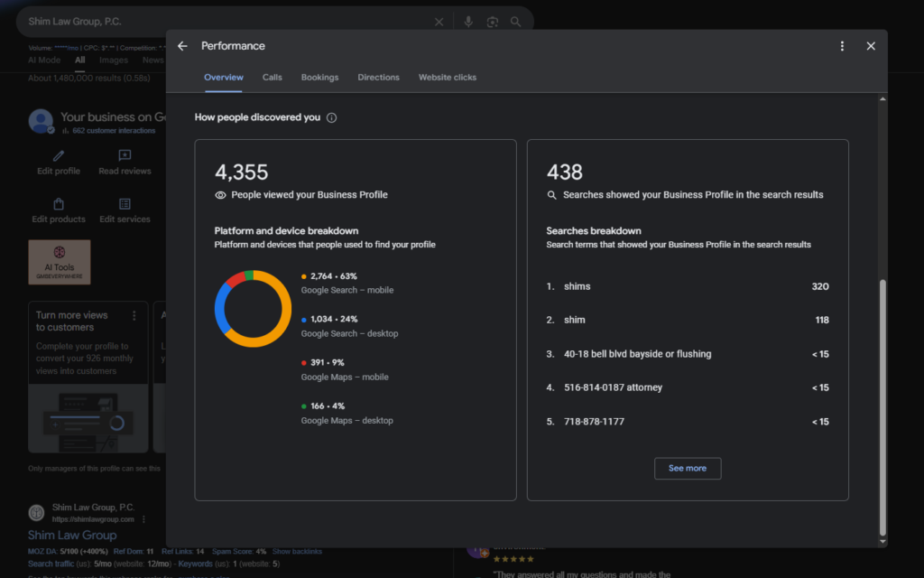Activate voice search with the microphone icon

(467, 21)
